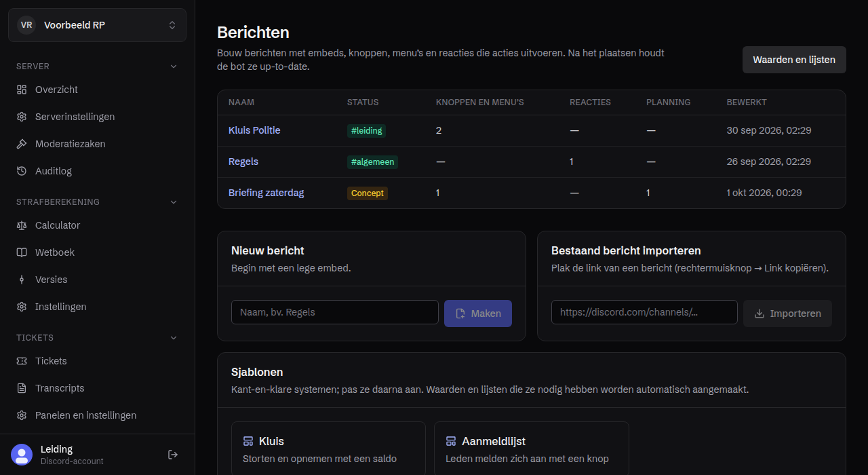Click the #algemeen status badge
Image resolution: width=868 pixels, height=475 pixels.
tap(372, 162)
